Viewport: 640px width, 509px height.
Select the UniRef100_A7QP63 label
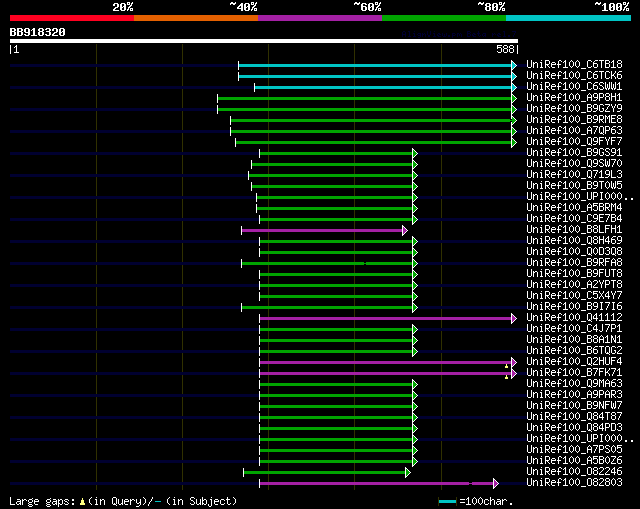pos(574,131)
